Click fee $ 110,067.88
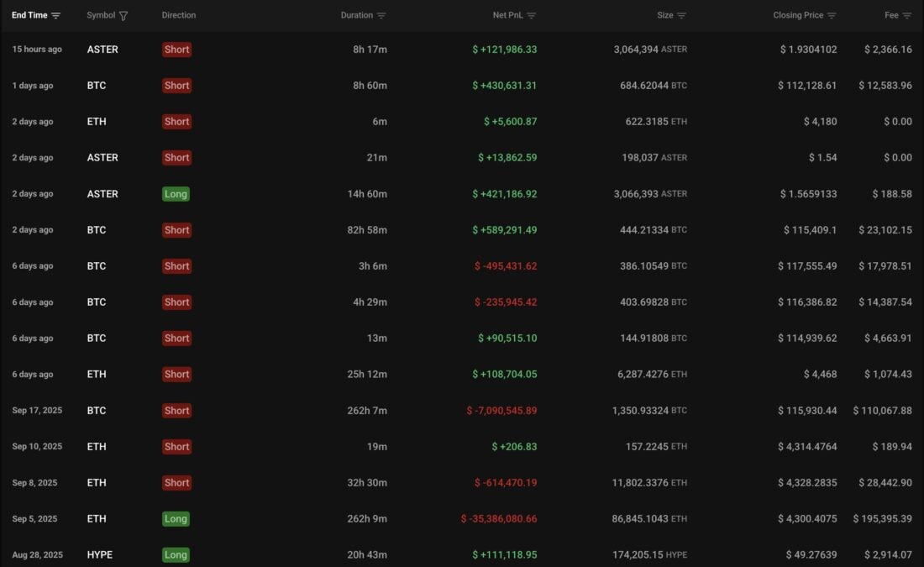The height and width of the screenshot is (567, 924). click(x=882, y=410)
